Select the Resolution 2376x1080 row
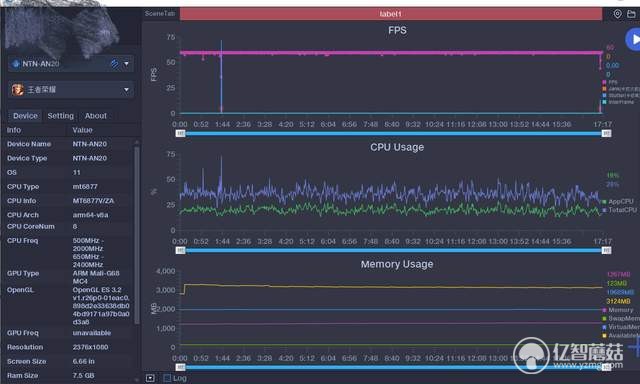Screen dimensions: 640x384 click(x=69, y=347)
